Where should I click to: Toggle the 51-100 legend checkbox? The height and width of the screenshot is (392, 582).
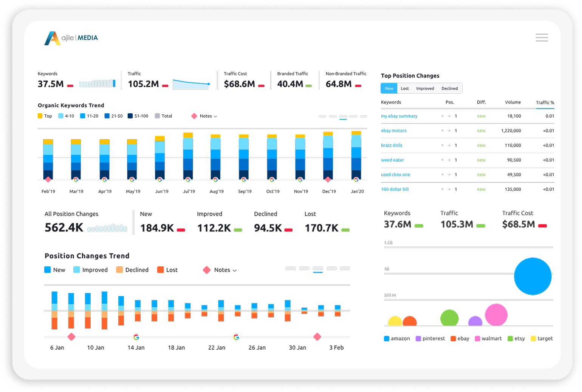click(130, 116)
